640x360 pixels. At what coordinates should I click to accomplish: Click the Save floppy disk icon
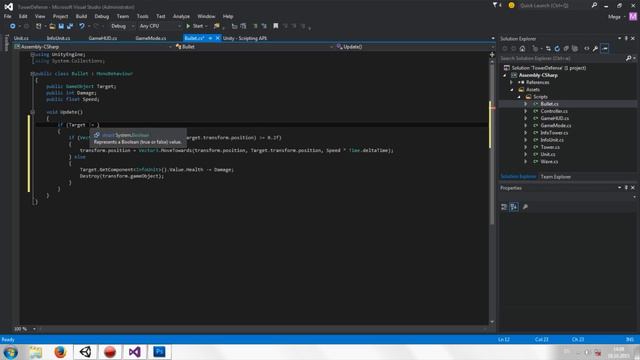click(x=61, y=26)
